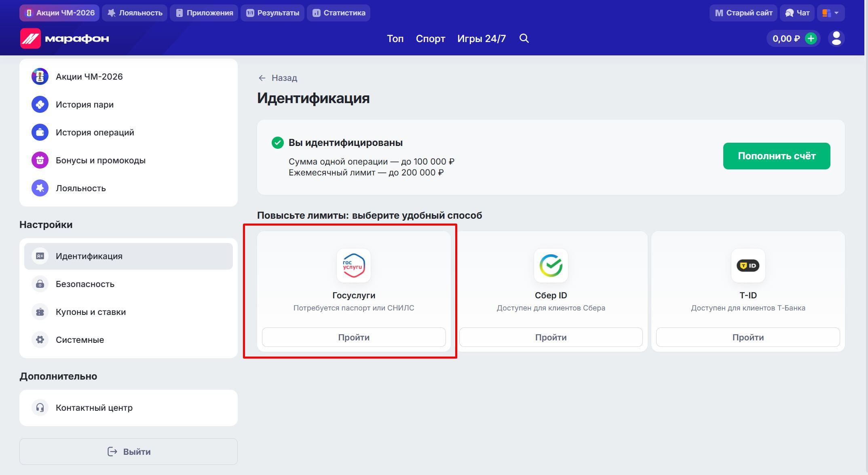868x475 pixels.
Task: Click 'Доступен для клиентов Сбера' text
Action: click(551, 308)
